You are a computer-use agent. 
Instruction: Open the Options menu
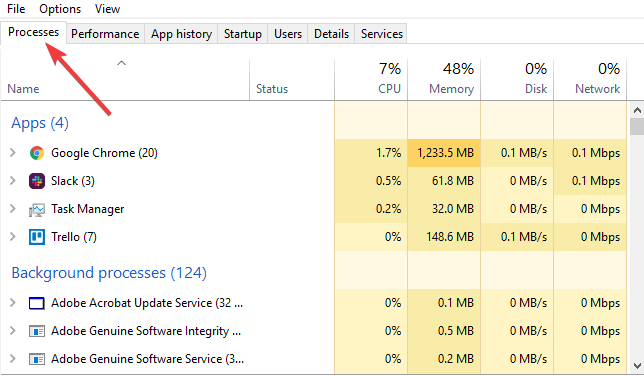pos(60,9)
